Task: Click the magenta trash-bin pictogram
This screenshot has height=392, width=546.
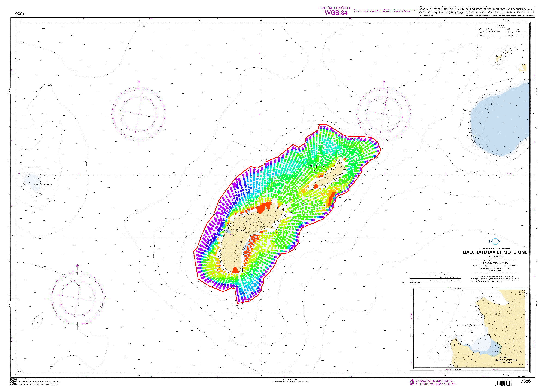Action: tap(412, 382)
